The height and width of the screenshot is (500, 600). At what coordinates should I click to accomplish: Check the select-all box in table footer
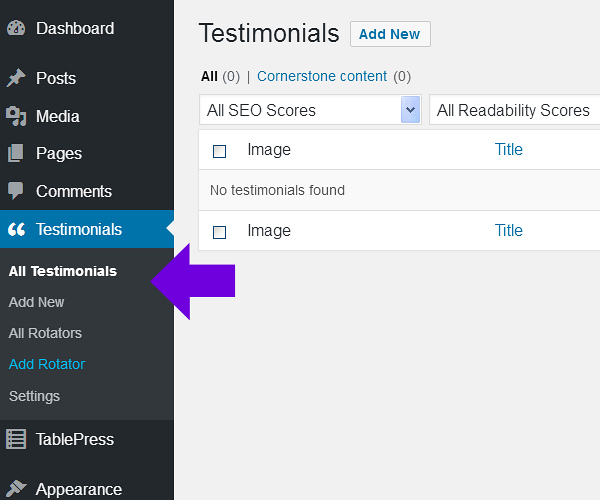[x=220, y=232]
